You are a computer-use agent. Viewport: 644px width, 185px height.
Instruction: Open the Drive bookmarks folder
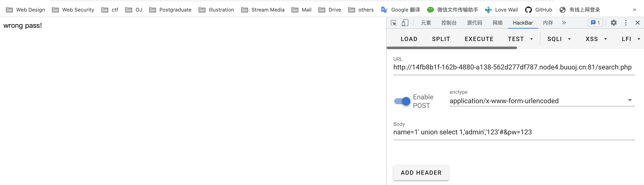(330, 10)
